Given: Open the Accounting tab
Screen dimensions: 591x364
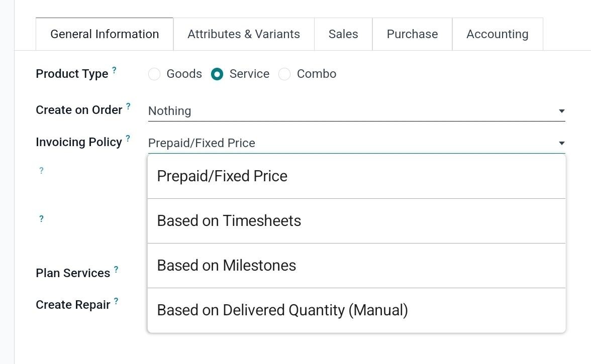Looking at the screenshot, I should tap(497, 34).
